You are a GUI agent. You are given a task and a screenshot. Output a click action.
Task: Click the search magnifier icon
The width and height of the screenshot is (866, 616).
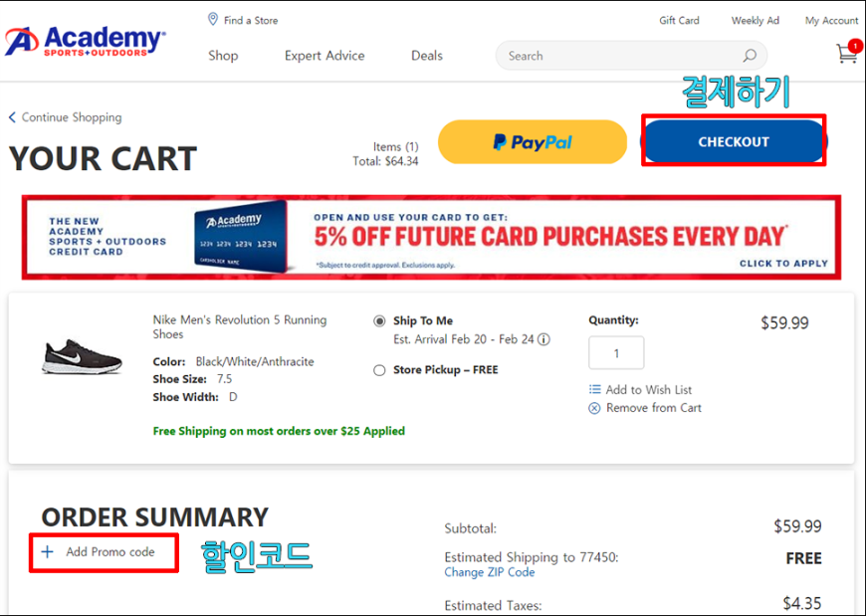(750, 56)
